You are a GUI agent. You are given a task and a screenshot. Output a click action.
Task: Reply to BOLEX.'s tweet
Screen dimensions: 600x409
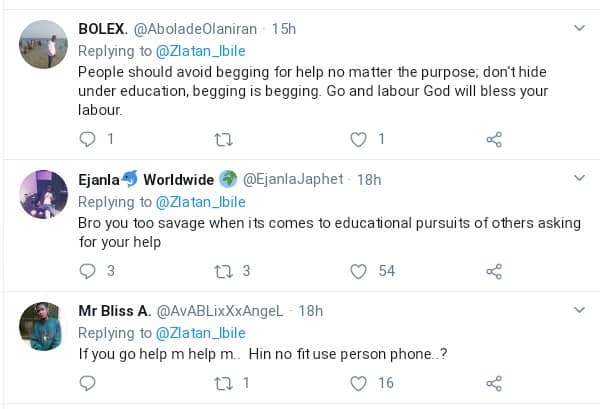click(x=87, y=139)
